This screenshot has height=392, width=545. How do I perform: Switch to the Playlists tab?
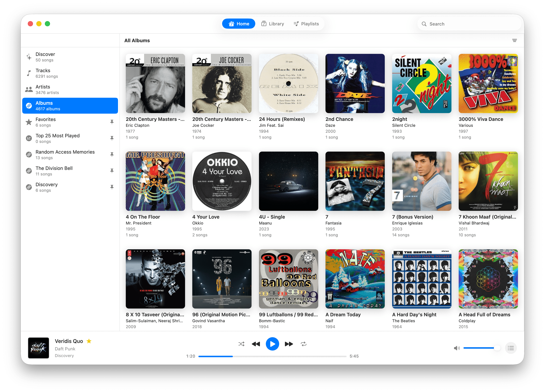coord(306,24)
